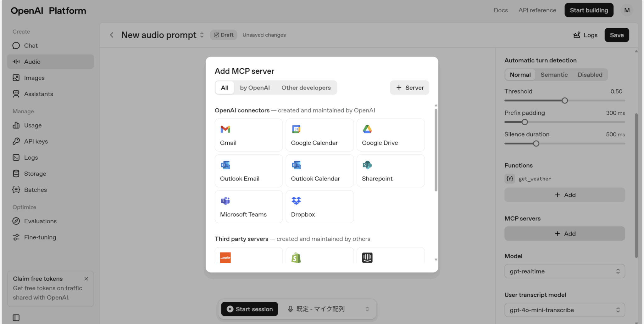Toggle the sidebar collapse icon
Viewport: 644px width, 324px height.
16,318
